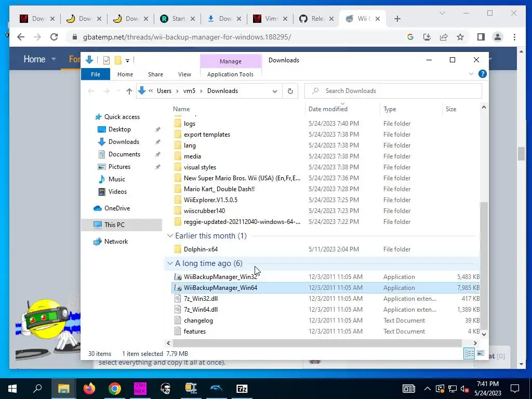This screenshot has height=399, width=532.
Task: Open the Chrome profile avatar icon
Action: [x=498, y=37]
